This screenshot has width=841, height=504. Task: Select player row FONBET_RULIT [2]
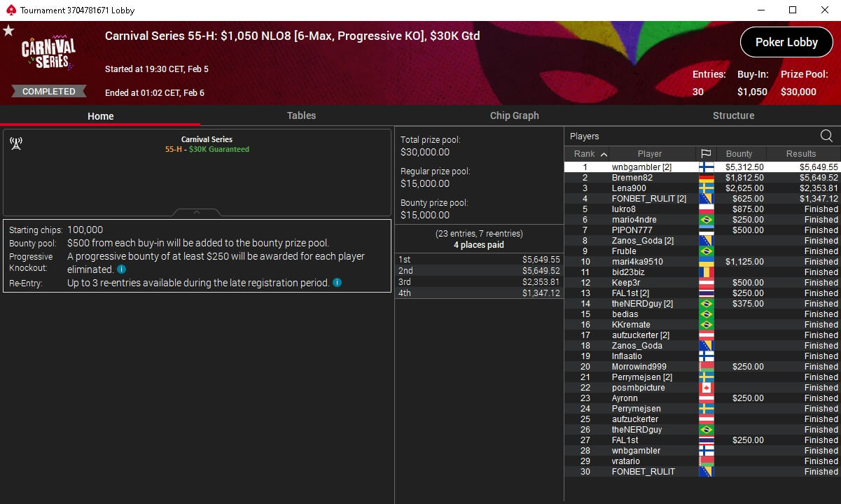[702, 199]
